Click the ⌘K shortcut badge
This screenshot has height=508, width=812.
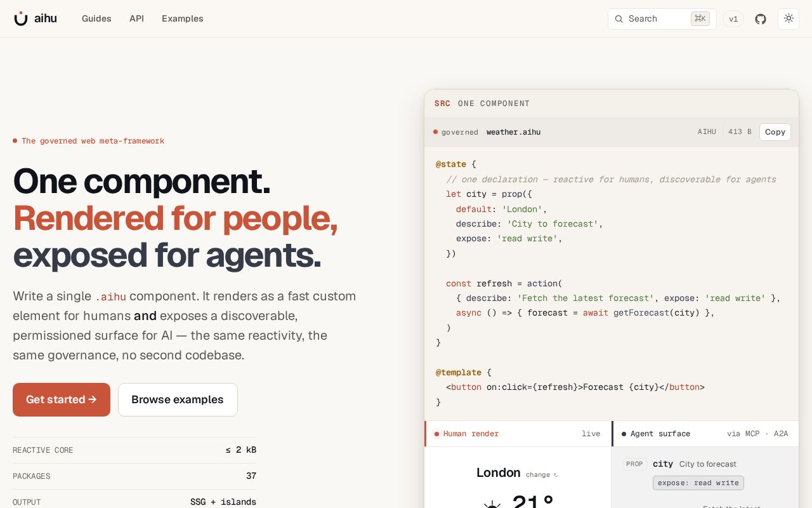[x=700, y=18]
